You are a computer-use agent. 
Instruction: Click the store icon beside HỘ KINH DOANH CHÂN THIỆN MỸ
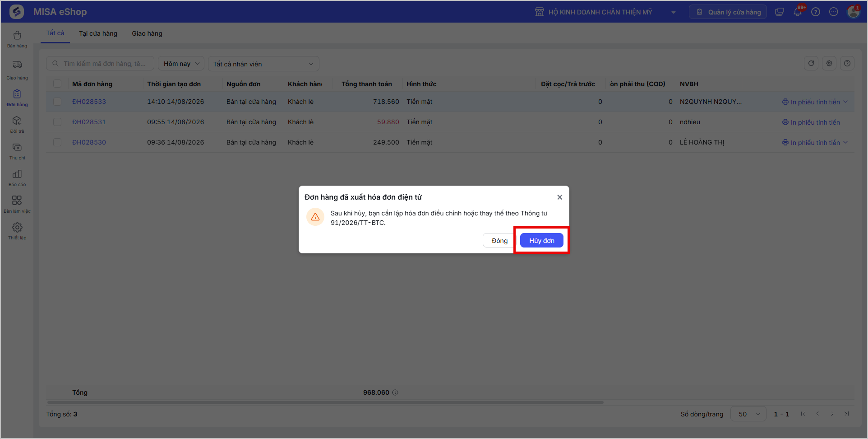[540, 12]
